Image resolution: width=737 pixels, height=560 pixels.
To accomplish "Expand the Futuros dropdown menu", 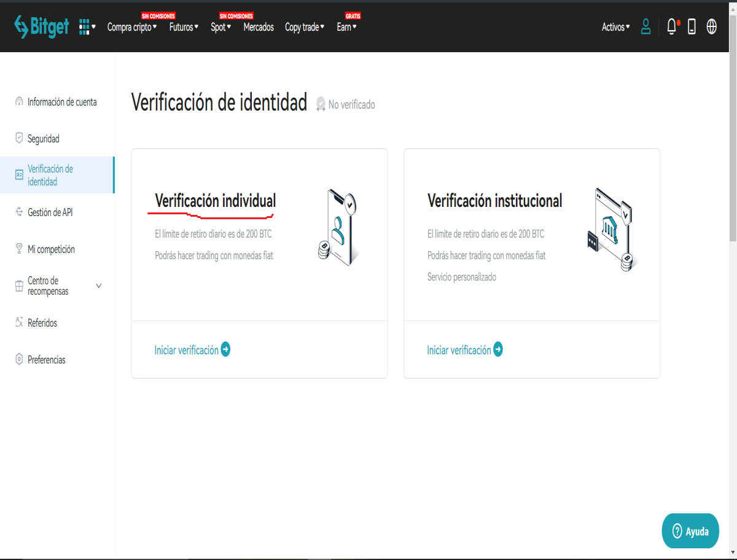I will point(184,27).
